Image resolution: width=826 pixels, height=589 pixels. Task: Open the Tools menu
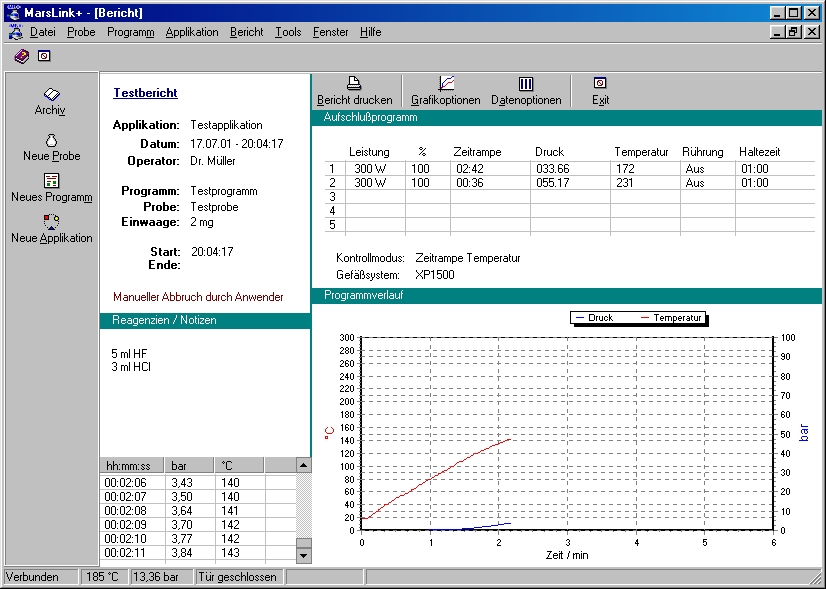pyautogui.click(x=288, y=32)
